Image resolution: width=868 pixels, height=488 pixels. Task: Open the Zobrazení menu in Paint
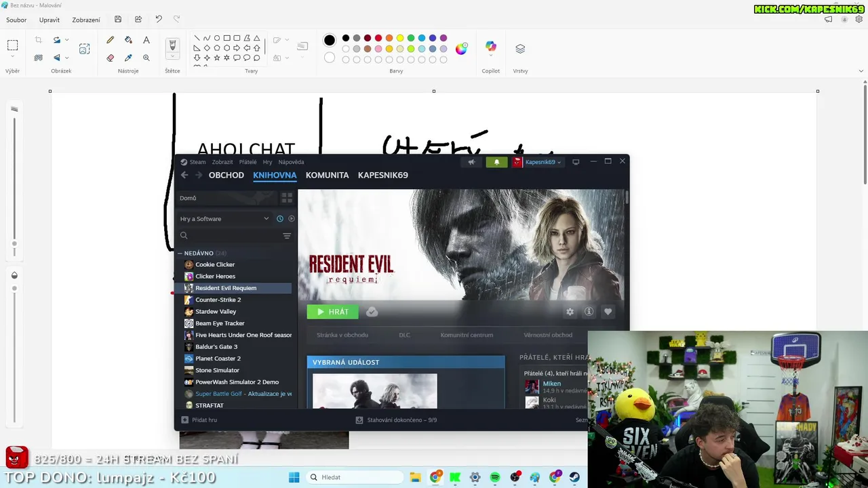point(86,20)
